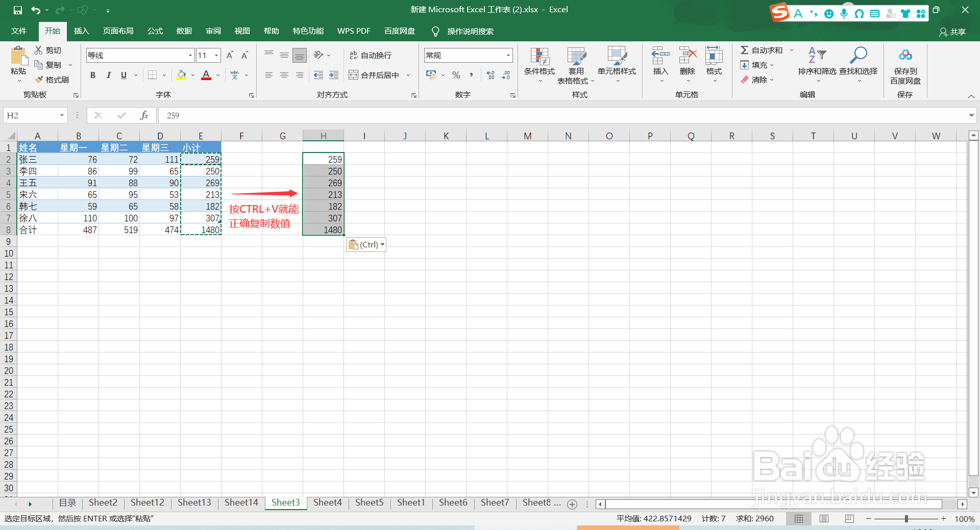Click the Fill (填充) button

(757, 65)
